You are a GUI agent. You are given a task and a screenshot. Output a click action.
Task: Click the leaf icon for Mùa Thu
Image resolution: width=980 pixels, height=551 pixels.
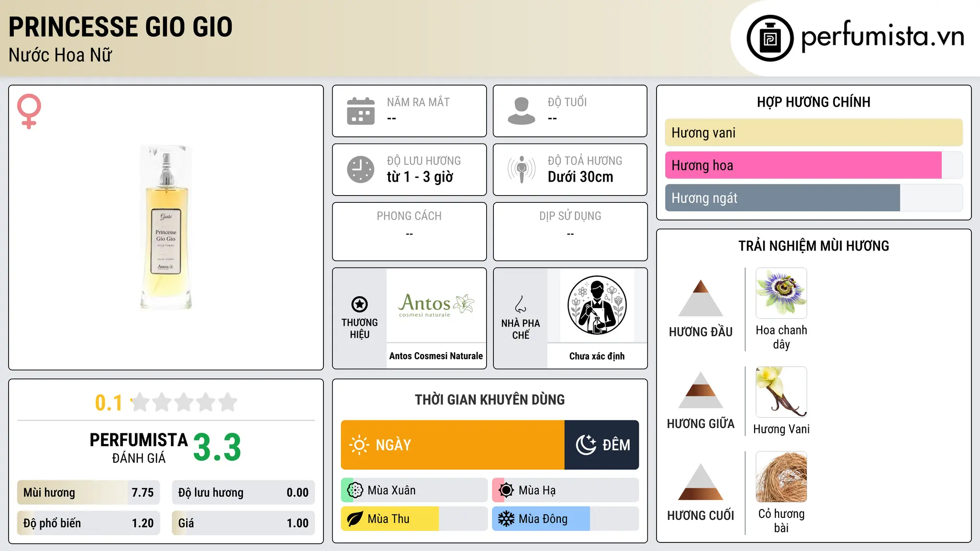pyautogui.click(x=355, y=519)
